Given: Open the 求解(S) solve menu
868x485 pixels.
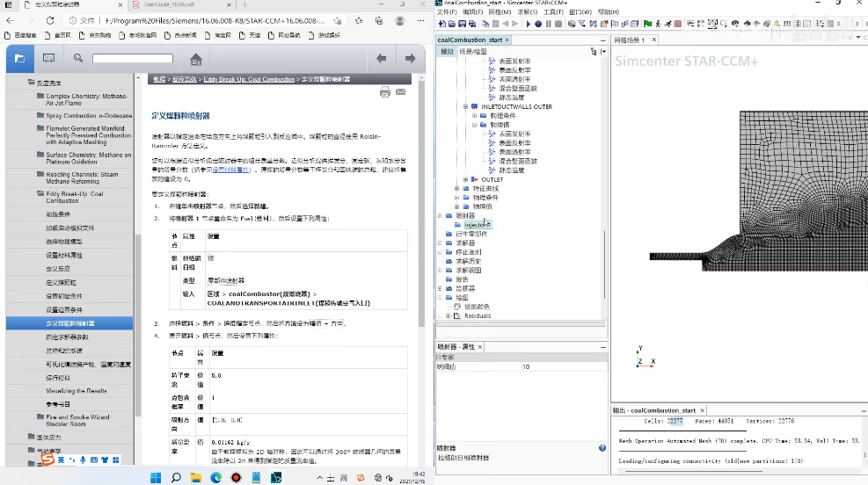Looking at the screenshot, I should pyautogui.click(x=527, y=11).
